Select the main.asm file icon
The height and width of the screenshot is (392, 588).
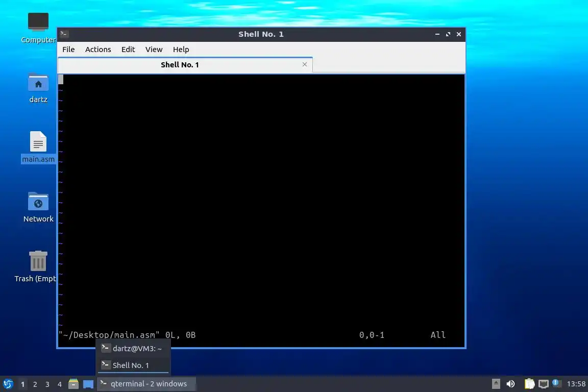point(38,147)
